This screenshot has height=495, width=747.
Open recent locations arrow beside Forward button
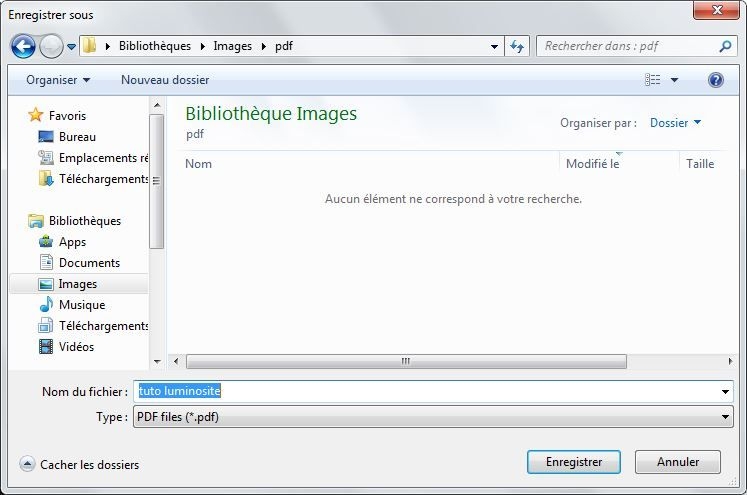click(x=71, y=47)
